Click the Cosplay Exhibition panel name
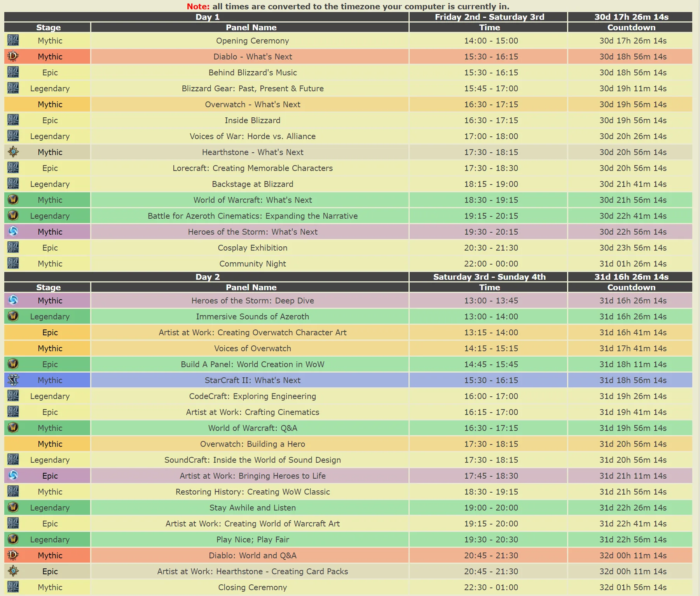This screenshot has height=596, width=700. [253, 247]
